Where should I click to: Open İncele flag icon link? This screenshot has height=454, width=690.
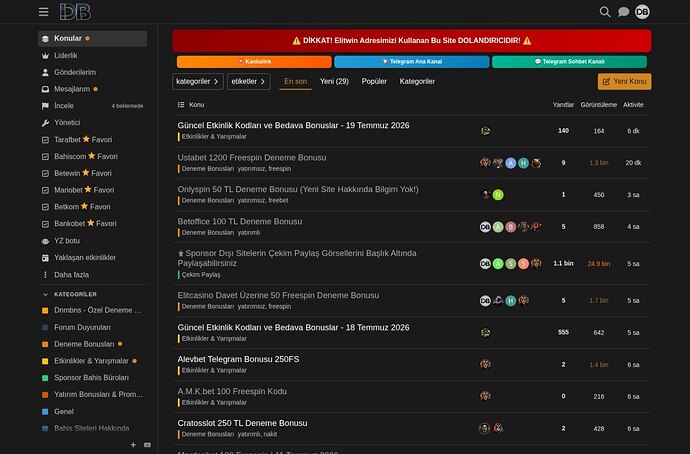coord(92,106)
